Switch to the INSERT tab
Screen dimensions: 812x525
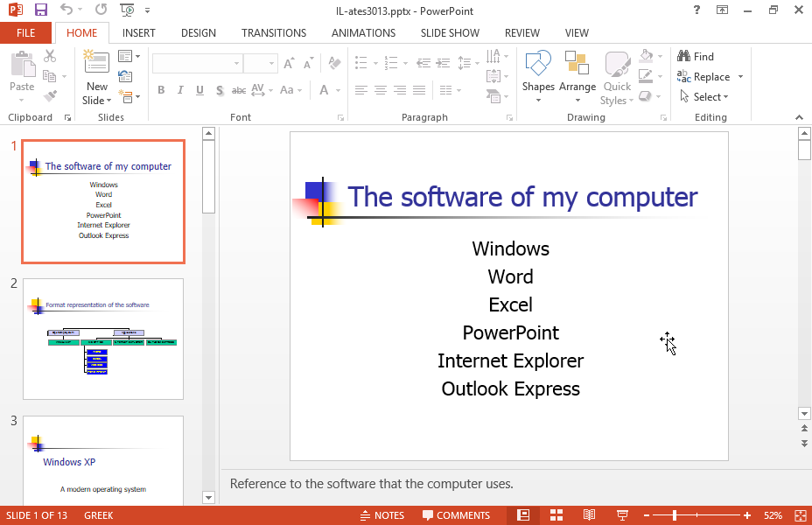139,33
